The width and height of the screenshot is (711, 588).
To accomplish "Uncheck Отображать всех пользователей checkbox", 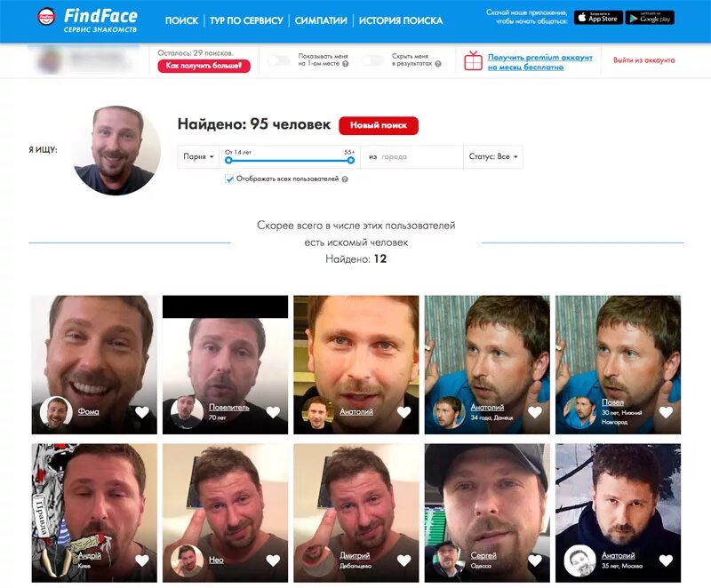I will point(229,179).
